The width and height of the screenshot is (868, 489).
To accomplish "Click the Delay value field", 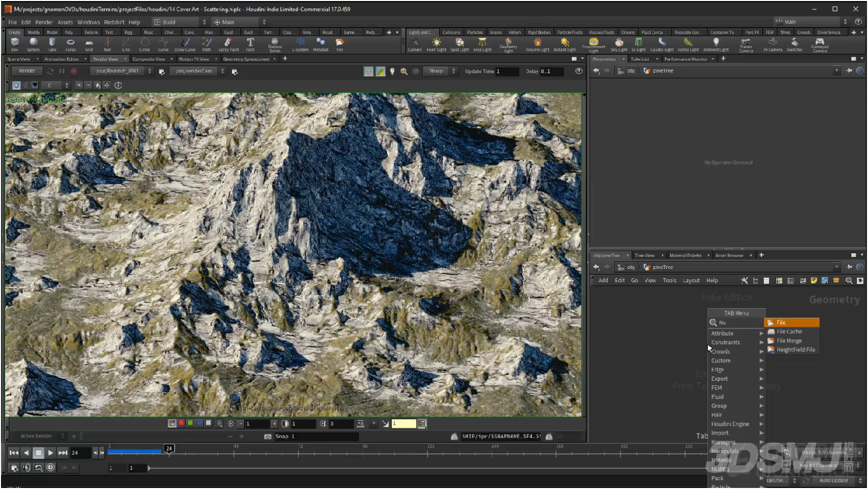I will (x=552, y=71).
